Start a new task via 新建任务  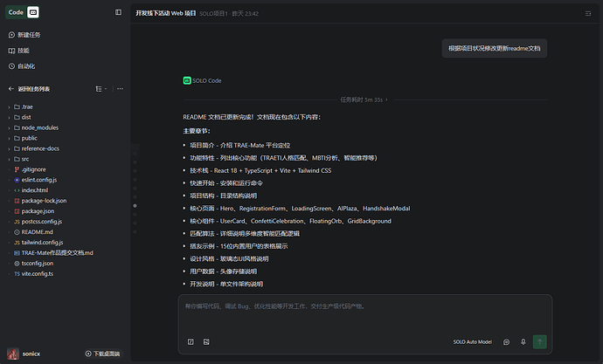[x=24, y=35]
